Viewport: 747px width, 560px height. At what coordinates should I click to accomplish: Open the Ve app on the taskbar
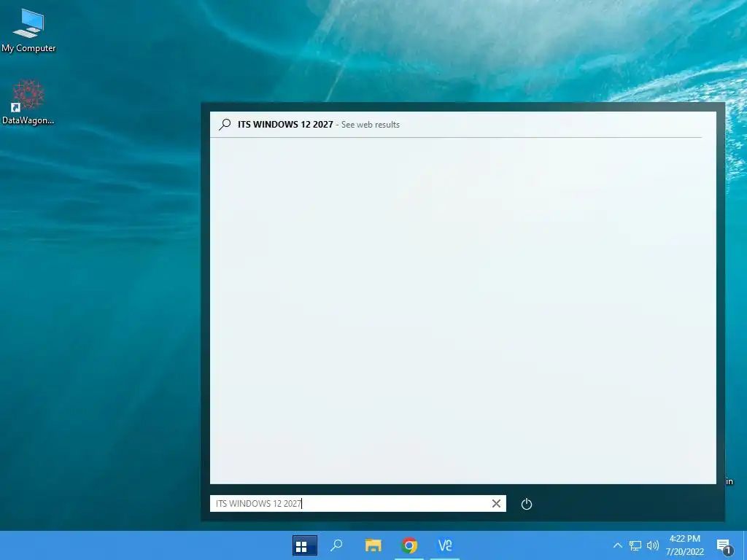pos(444,545)
